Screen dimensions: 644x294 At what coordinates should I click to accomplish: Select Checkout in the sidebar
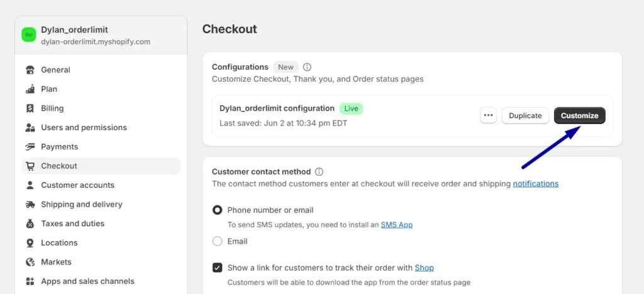pos(101,166)
